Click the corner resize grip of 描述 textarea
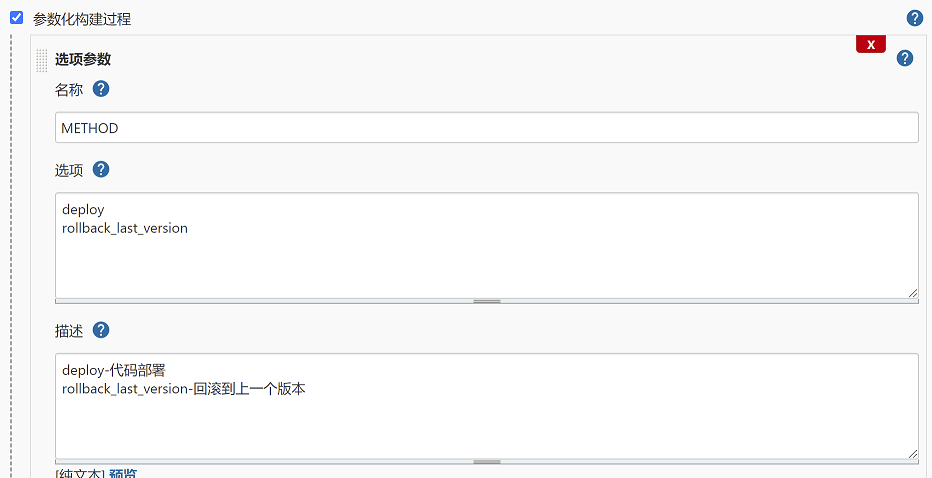 click(x=912, y=453)
